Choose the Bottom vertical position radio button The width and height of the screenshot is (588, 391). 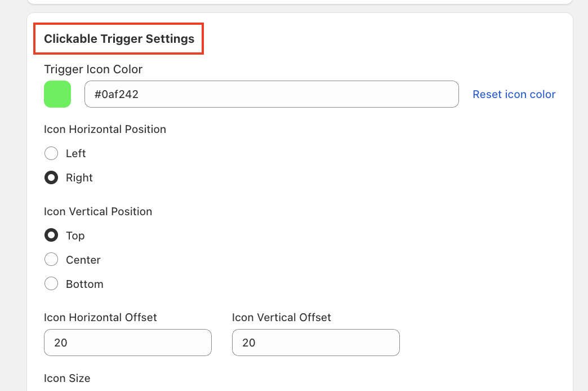coord(51,284)
